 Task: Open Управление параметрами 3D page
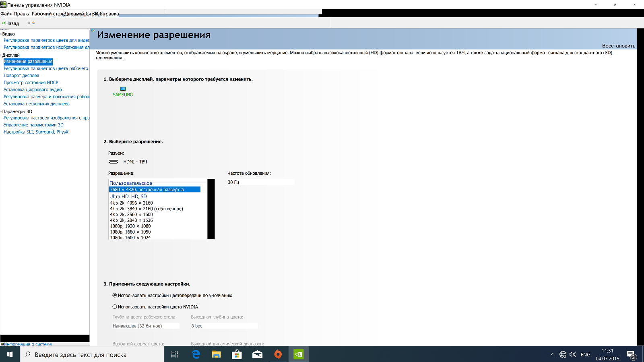click(x=33, y=125)
